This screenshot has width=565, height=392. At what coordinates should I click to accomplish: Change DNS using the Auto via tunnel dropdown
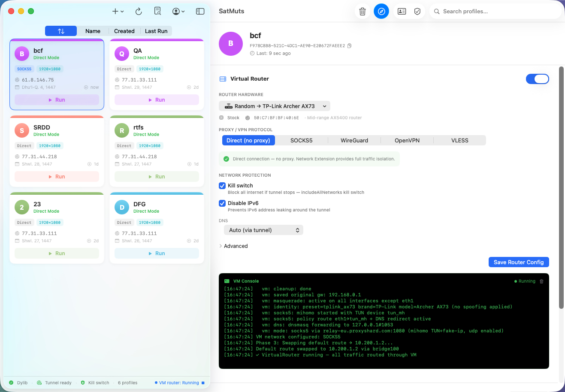click(263, 230)
